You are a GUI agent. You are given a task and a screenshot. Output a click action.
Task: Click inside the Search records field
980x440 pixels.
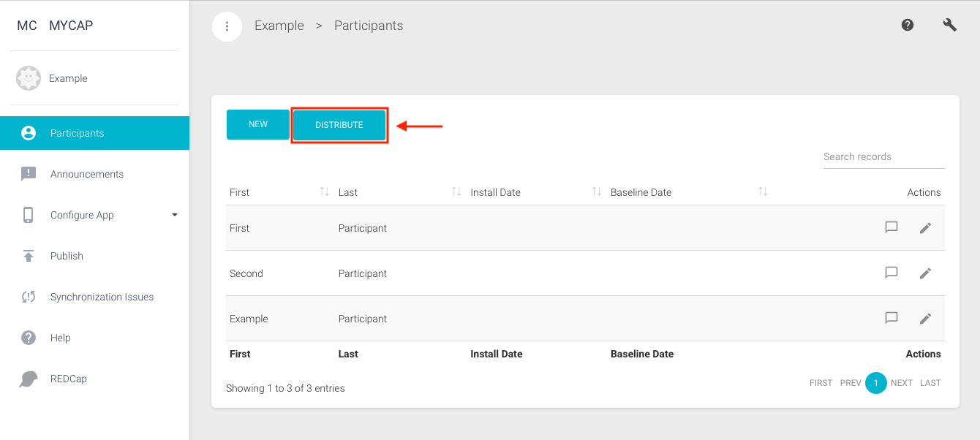point(883,156)
